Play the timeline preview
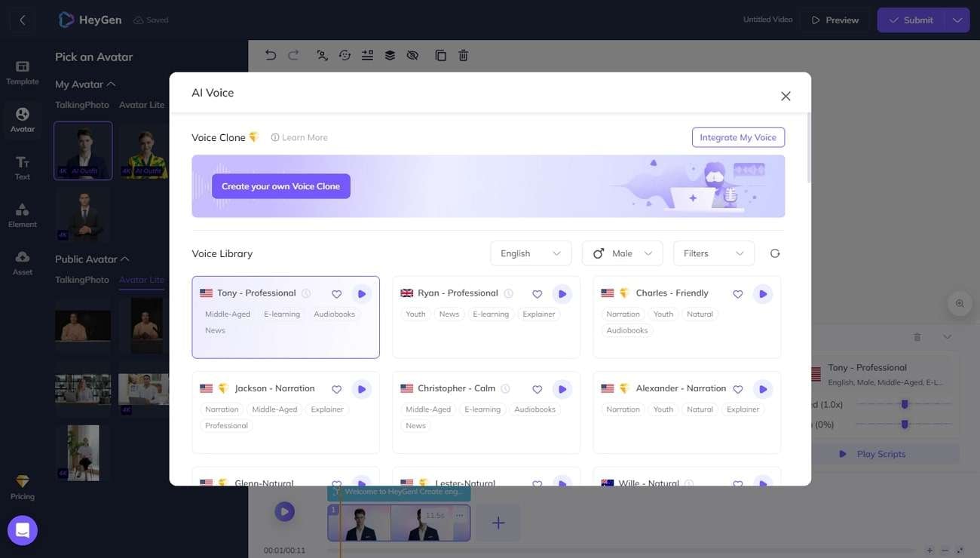 pyautogui.click(x=284, y=511)
